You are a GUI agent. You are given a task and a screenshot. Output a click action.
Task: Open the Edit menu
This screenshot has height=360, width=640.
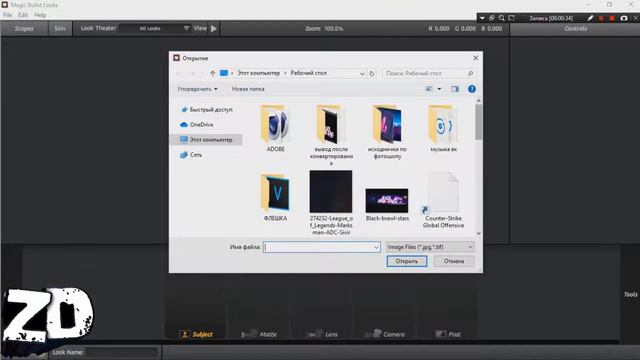click(23, 15)
